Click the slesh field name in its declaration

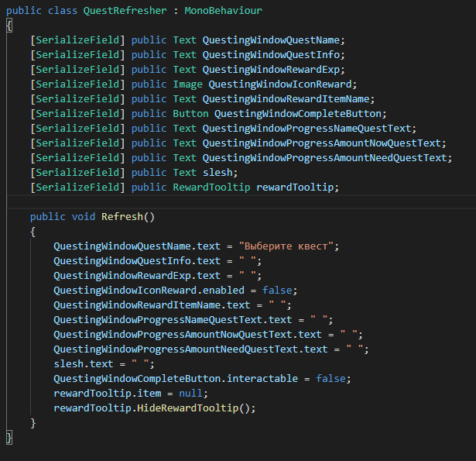[x=217, y=173]
